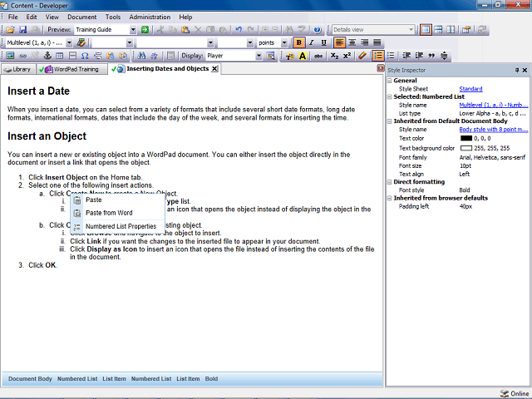The height and width of the screenshot is (399, 532).
Task: Click text color palette icon
Action: [290, 56]
